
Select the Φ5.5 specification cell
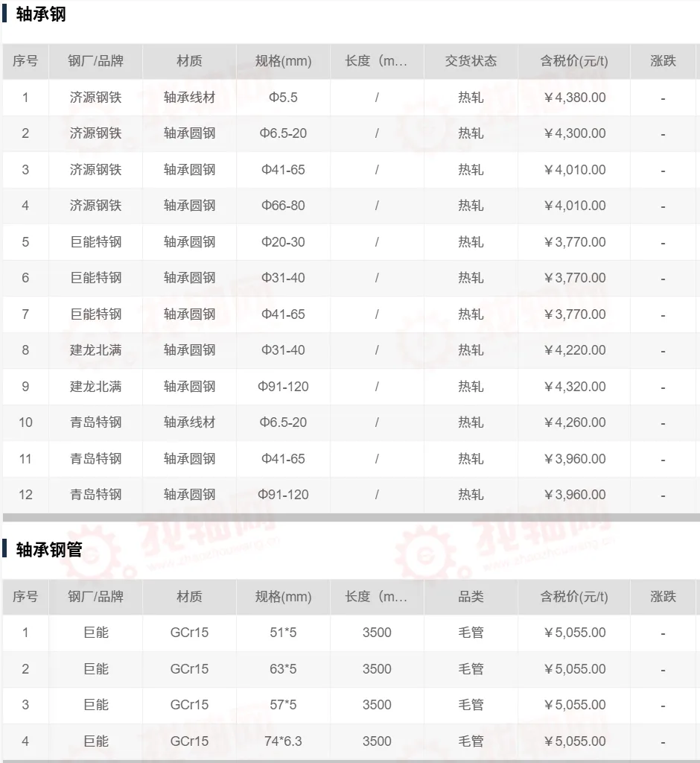[x=283, y=98]
